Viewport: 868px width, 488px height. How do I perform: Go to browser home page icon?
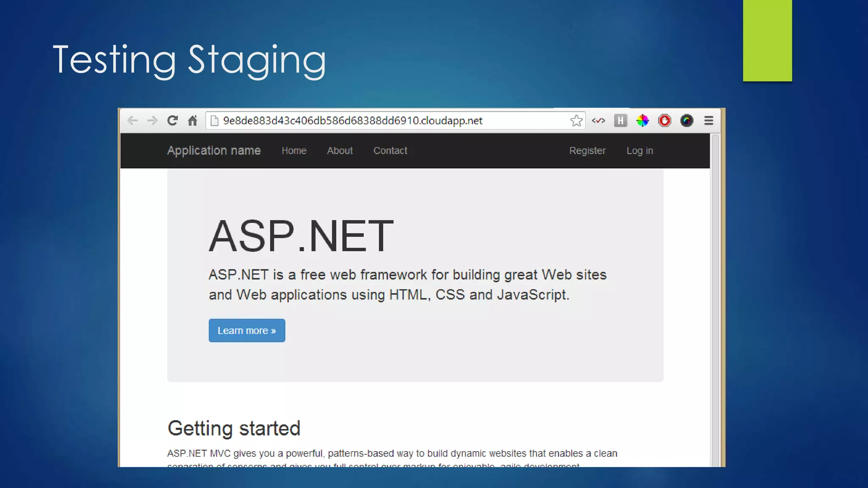pos(192,121)
